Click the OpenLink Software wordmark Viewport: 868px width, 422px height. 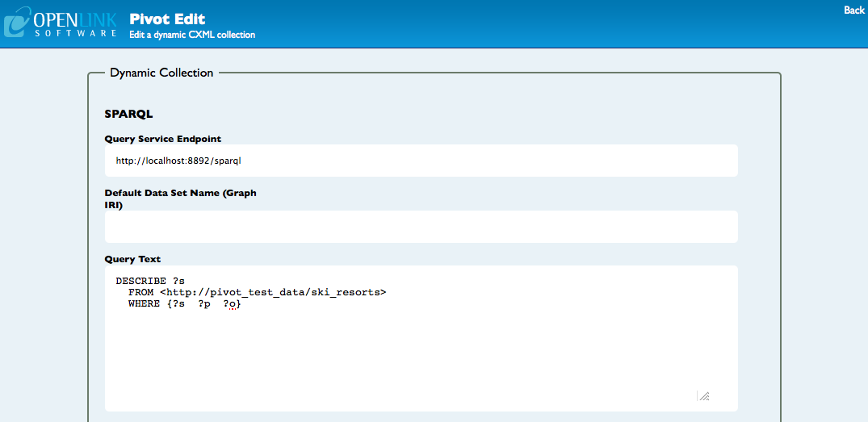tap(77, 24)
